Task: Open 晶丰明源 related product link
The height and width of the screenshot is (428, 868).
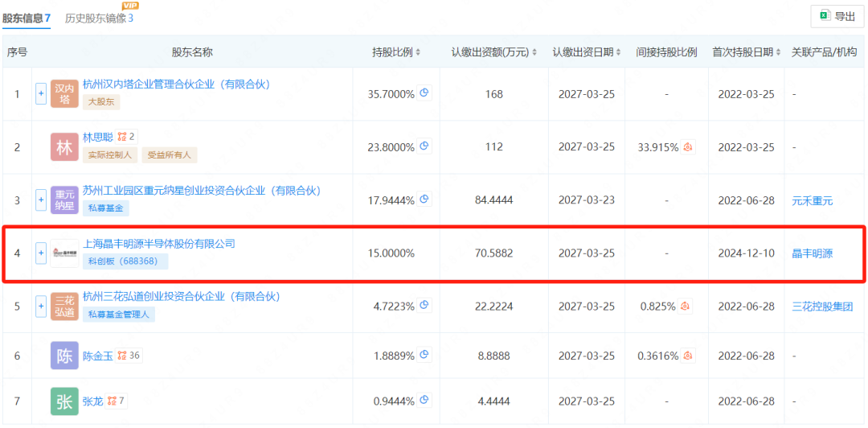Action: (x=812, y=254)
